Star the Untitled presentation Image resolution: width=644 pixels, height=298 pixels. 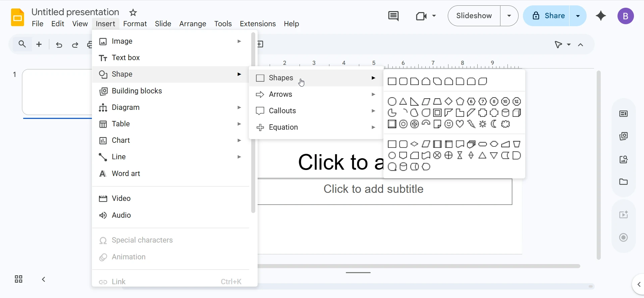(133, 12)
